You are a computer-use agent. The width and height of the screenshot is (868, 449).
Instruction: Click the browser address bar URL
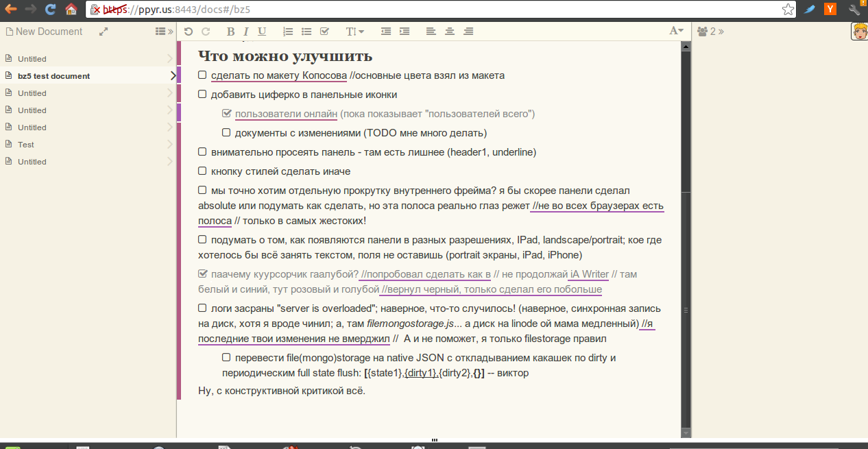[177, 10]
